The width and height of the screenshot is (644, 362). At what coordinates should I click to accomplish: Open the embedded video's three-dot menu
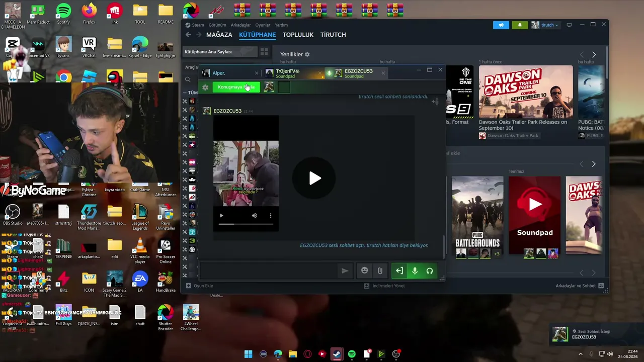click(x=271, y=216)
